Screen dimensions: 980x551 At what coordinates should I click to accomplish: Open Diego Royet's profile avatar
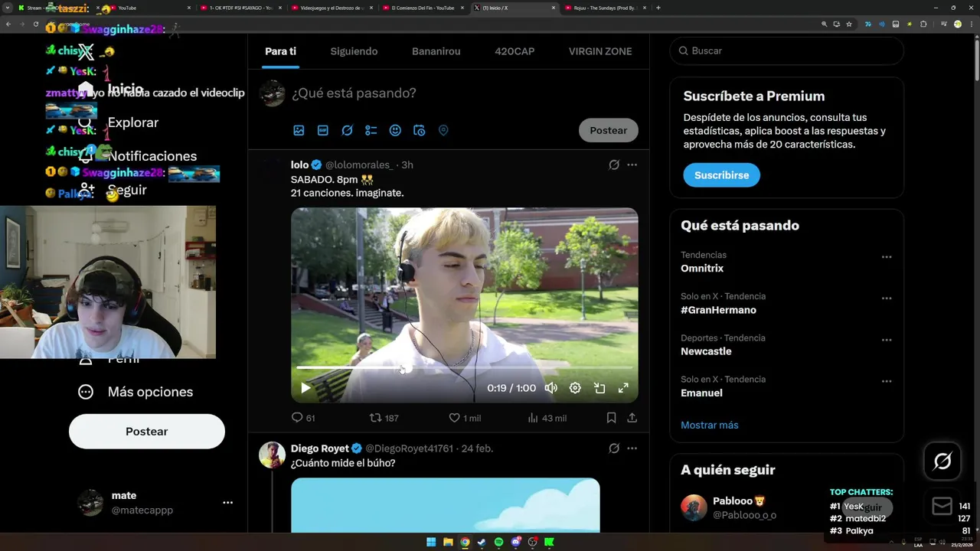click(x=272, y=455)
